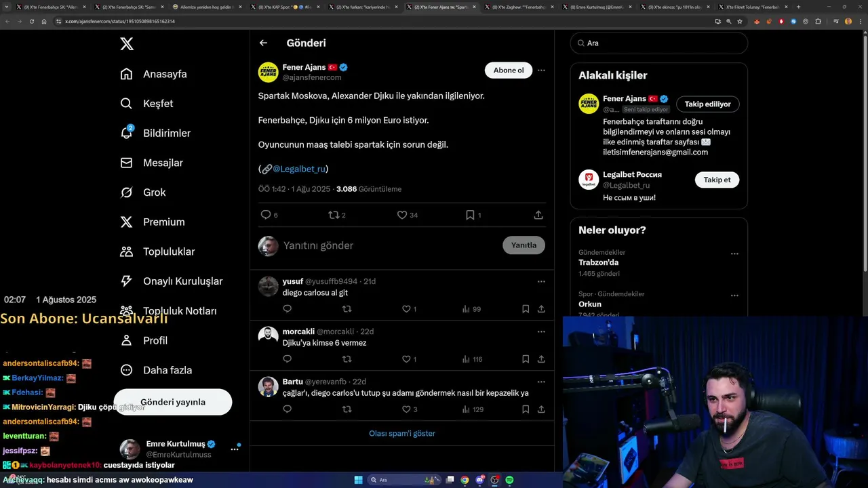Reply to morcakli's comment
The image size is (868, 488).
288,359
